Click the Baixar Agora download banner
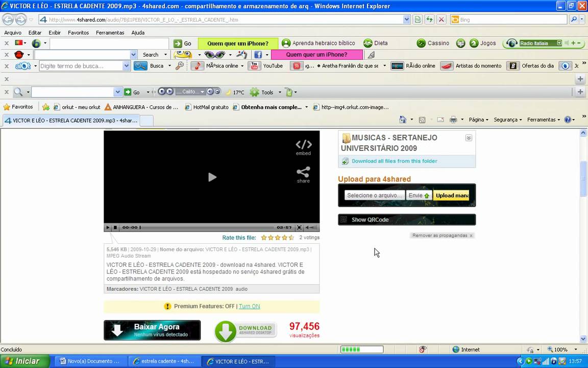Viewport: 588px width, 368px height. coord(152,330)
